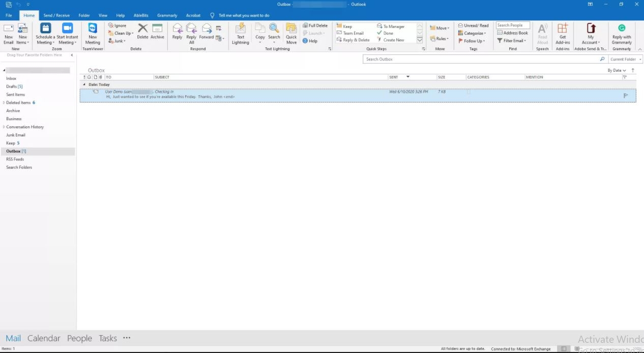Open the Categorize dropdown
This screenshot has width=644, height=353.
pos(472,33)
